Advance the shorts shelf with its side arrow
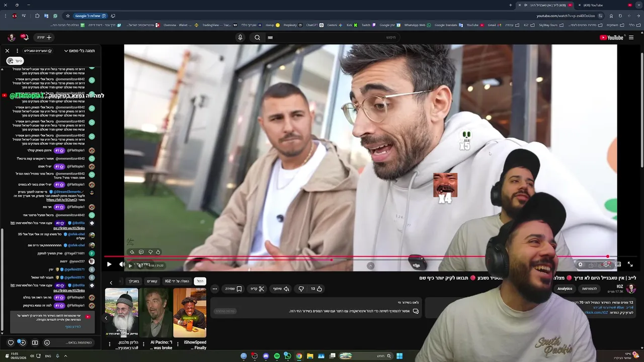644x362 pixels. [x=106, y=318]
